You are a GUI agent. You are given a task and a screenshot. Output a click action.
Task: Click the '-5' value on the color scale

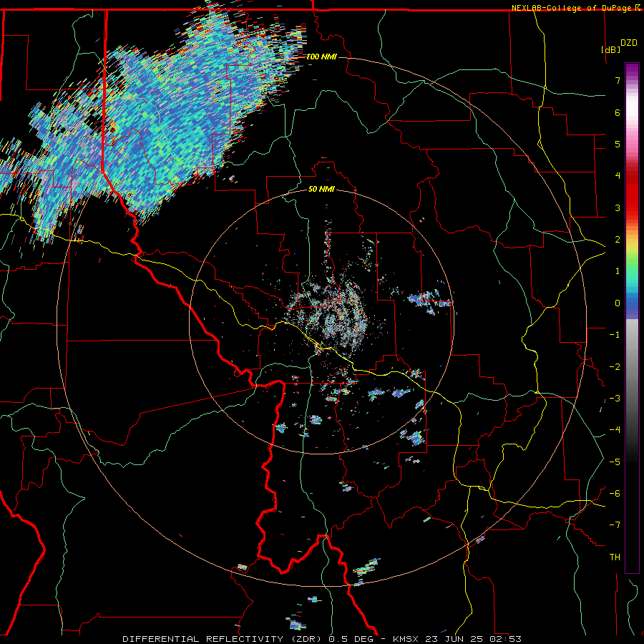[615, 462]
